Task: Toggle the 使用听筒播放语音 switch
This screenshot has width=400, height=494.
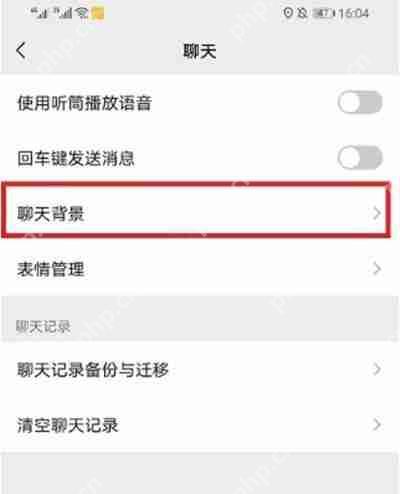Action: pos(360,102)
